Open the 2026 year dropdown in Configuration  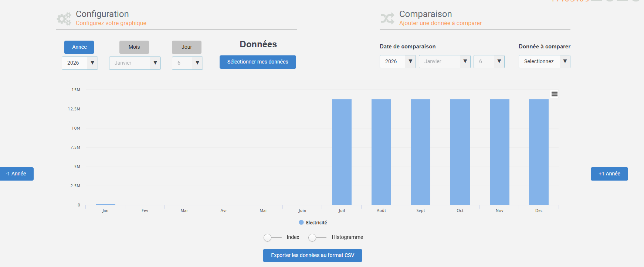tap(79, 63)
